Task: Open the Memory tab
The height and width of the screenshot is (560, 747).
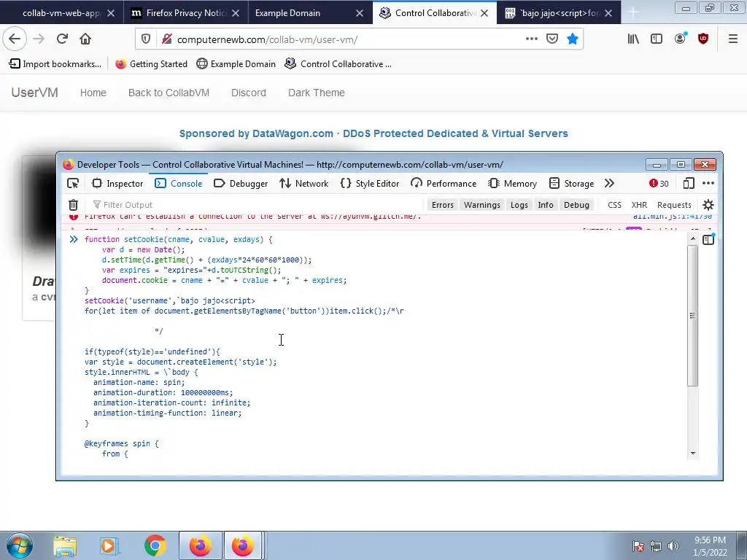Action: point(513,183)
